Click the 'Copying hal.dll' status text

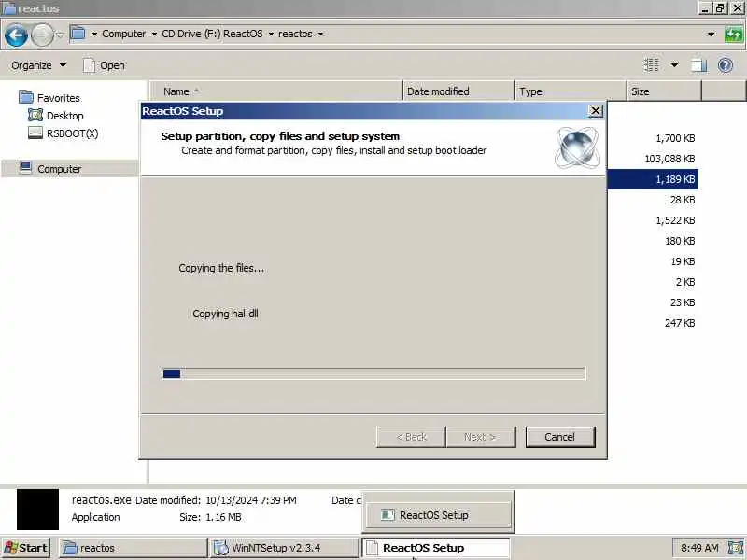click(x=225, y=314)
